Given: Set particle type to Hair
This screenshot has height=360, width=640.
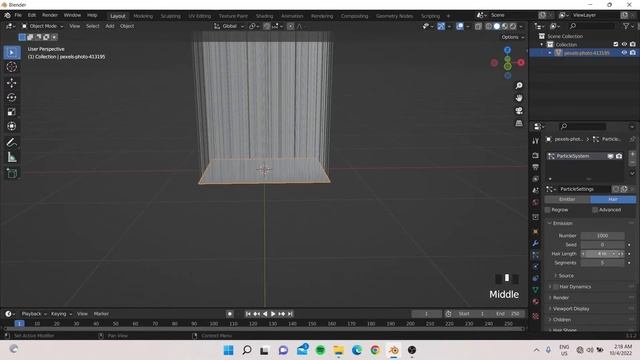Looking at the screenshot, I should pyautogui.click(x=613, y=199).
